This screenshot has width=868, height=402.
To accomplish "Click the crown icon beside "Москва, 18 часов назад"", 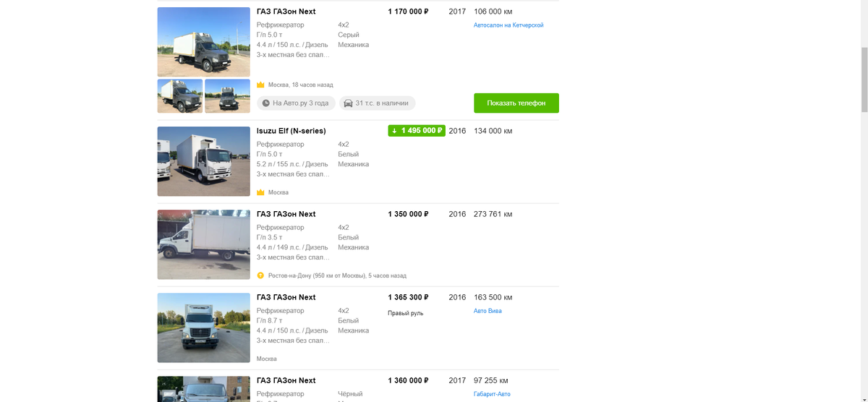I will pyautogui.click(x=260, y=85).
